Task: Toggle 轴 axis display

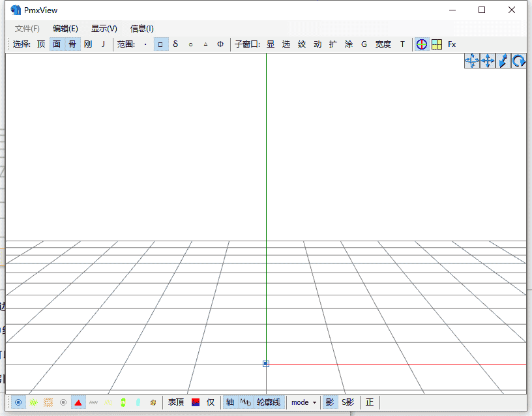Action: coord(229,402)
